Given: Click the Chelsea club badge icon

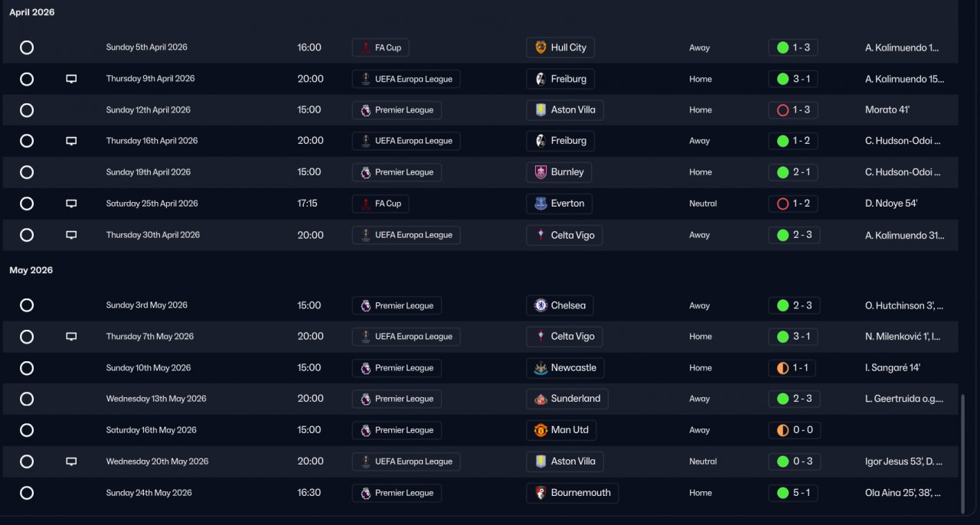Looking at the screenshot, I should pyautogui.click(x=541, y=305).
